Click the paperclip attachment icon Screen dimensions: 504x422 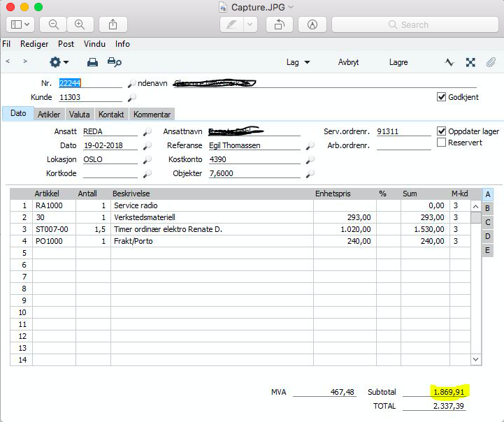(x=491, y=62)
